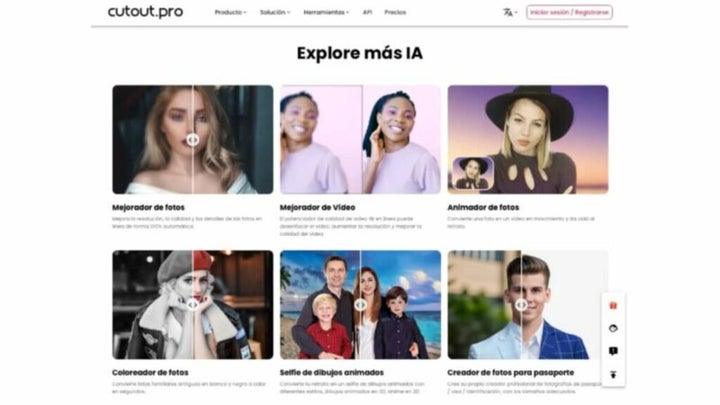Click compare handle on passport photo image

tap(521, 304)
